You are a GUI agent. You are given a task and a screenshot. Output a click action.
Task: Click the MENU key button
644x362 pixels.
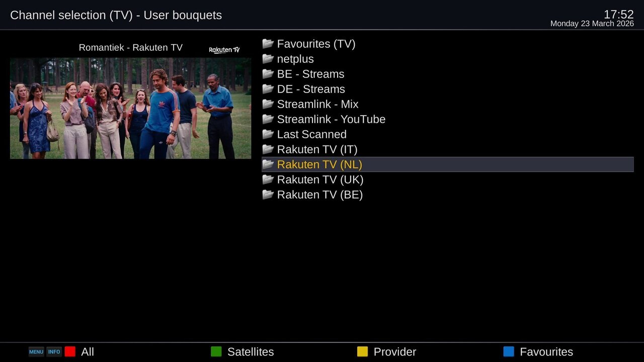pyautogui.click(x=36, y=352)
